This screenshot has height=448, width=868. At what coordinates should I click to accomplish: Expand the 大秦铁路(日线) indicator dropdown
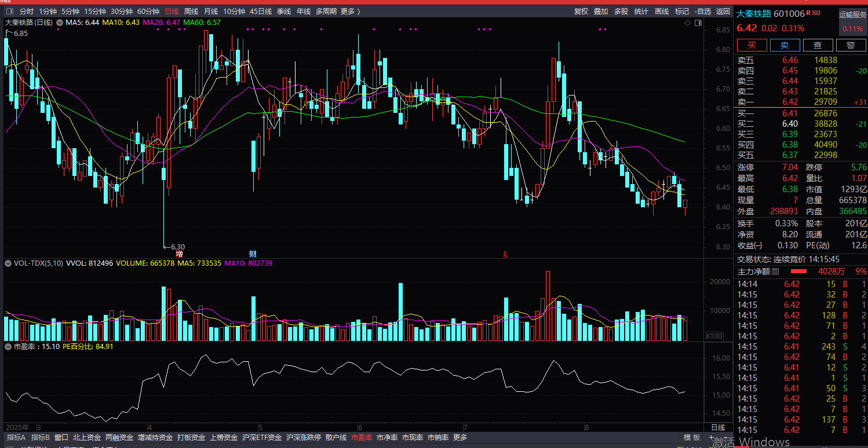click(59, 23)
